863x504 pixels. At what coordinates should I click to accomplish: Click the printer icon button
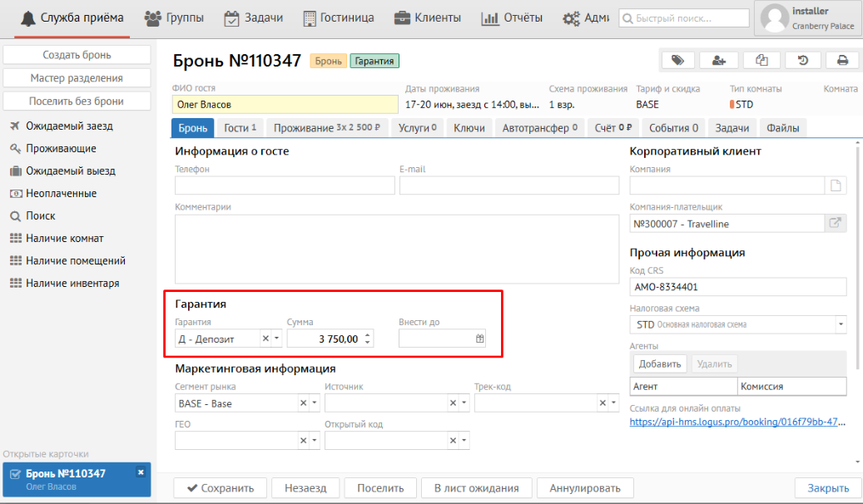click(842, 60)
